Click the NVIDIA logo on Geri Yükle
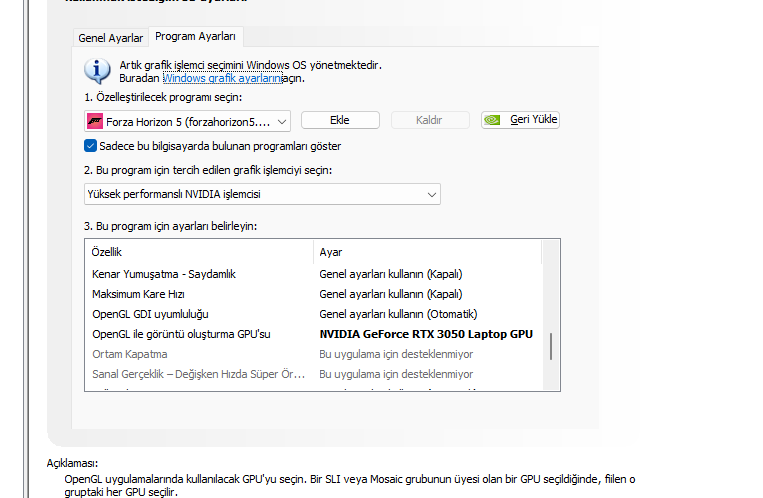The height and width of the screenshot is (498, 763). click(x=492, y=120)
